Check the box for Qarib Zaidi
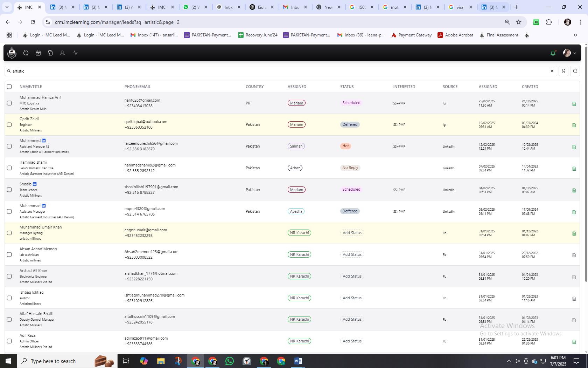This screenshot has width=588, height=368. 9,124
